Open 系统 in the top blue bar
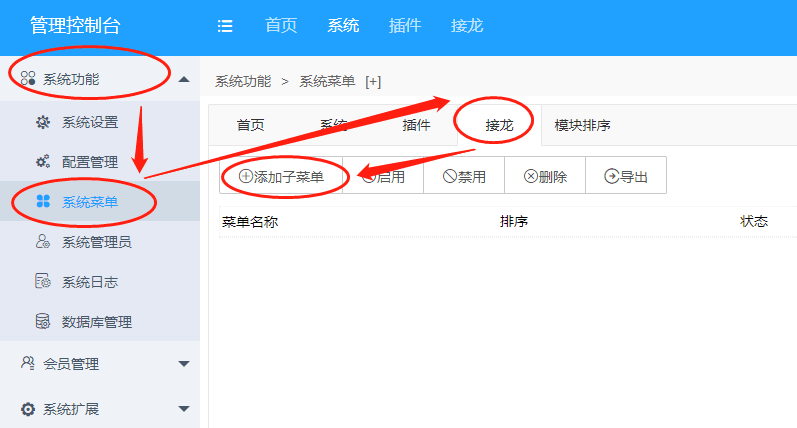This screenshot has height=428, width=797. [343, 25]
